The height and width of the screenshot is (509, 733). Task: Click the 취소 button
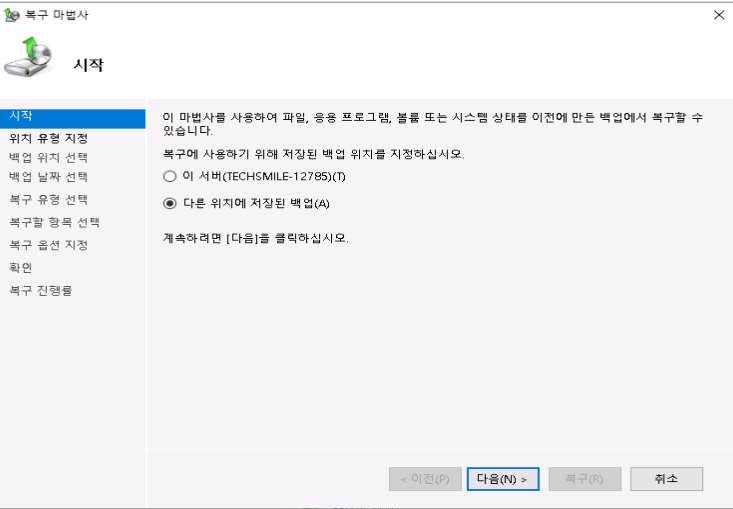667,479
